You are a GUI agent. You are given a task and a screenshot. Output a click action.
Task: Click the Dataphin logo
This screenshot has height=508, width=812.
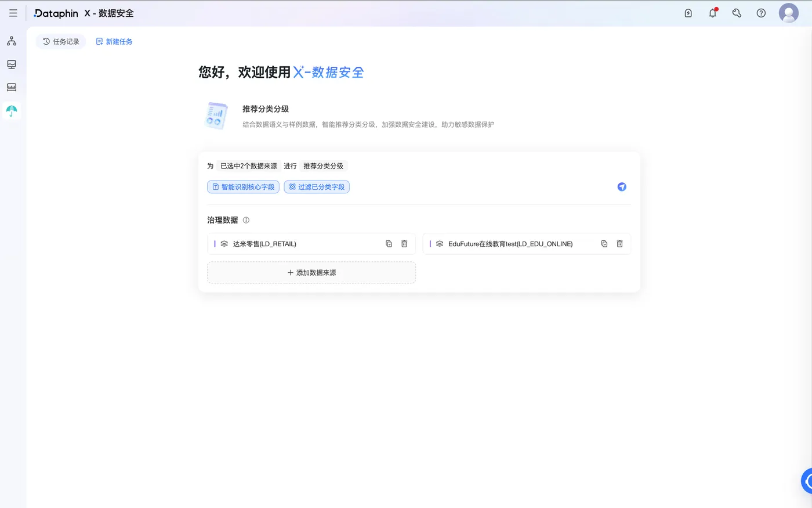[x=56, y=13]
